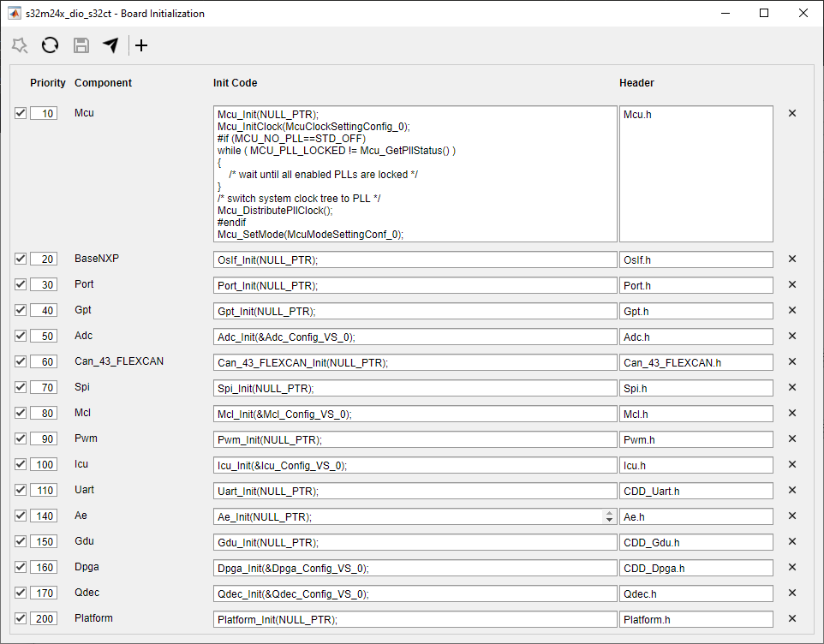Click the Mcu init code text area
824x644 pixels.
click(x=415, y=174)
